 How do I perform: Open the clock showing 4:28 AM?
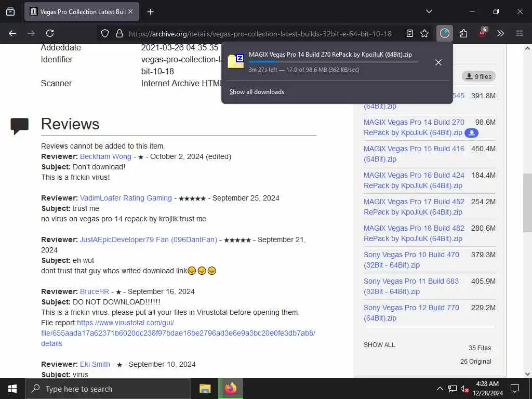point(487,389)
